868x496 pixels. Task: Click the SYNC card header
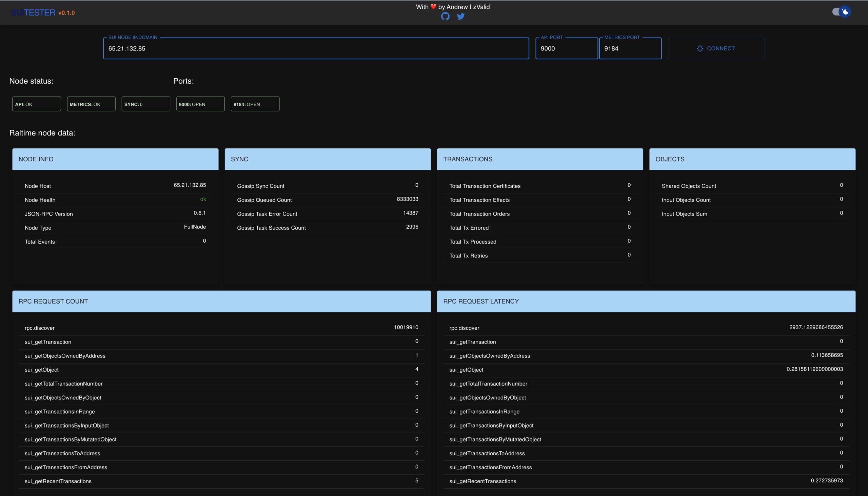327,159
